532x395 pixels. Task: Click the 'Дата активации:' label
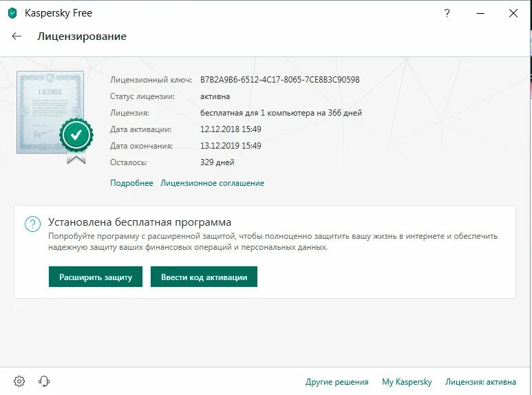141,129
